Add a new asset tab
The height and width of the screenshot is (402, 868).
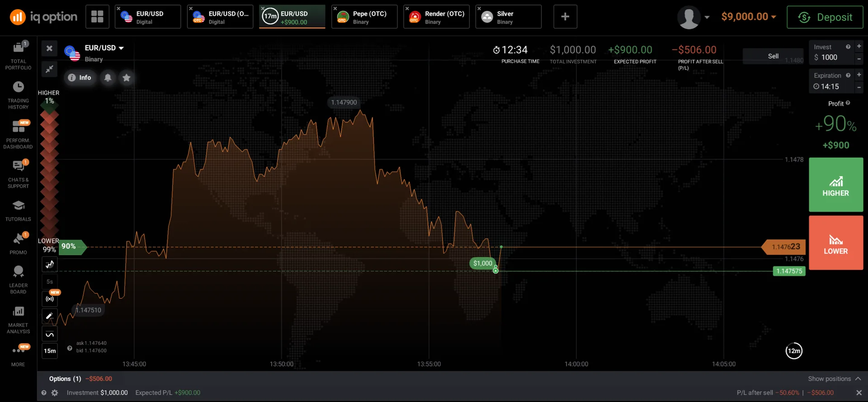click(x=565, y=17)
